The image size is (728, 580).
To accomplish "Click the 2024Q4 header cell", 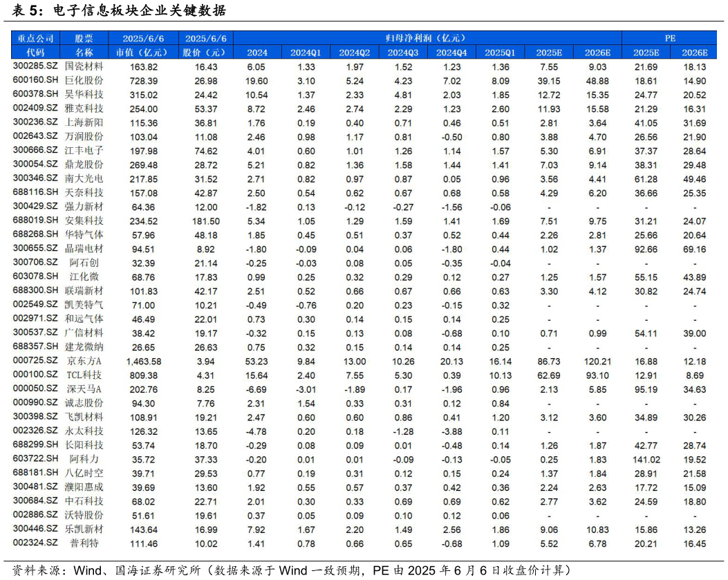I will point(451,52).
